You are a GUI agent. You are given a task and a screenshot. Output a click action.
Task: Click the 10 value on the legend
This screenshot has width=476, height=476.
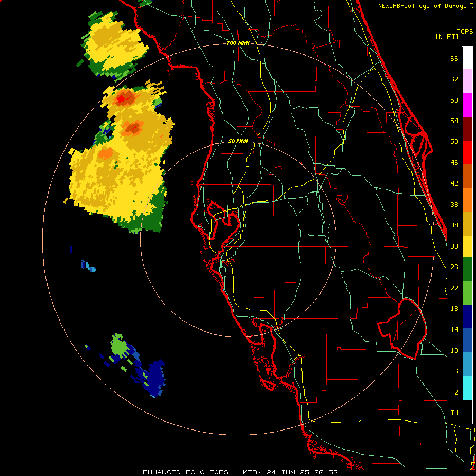click(x=454, y=350)
